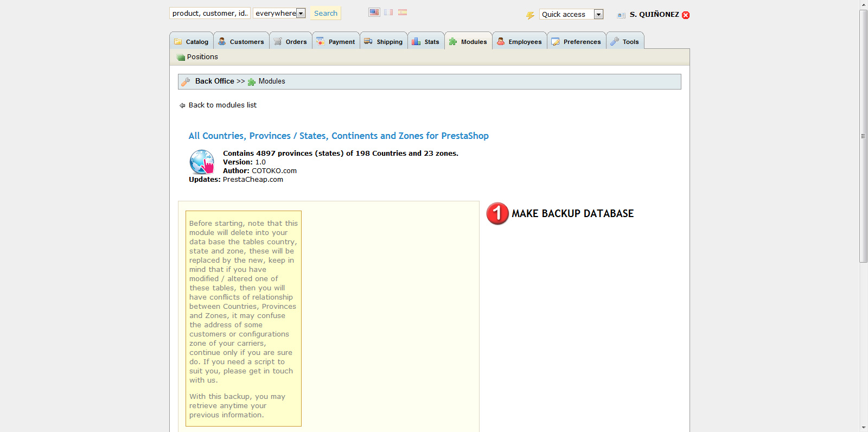
Task: Log out using the red X icon
Action: coord(686,15)
